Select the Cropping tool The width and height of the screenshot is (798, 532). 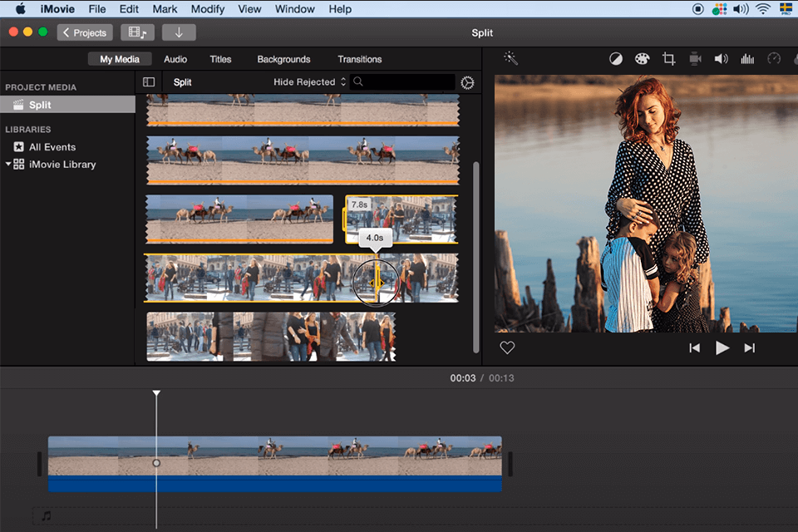tap(670, 58)
